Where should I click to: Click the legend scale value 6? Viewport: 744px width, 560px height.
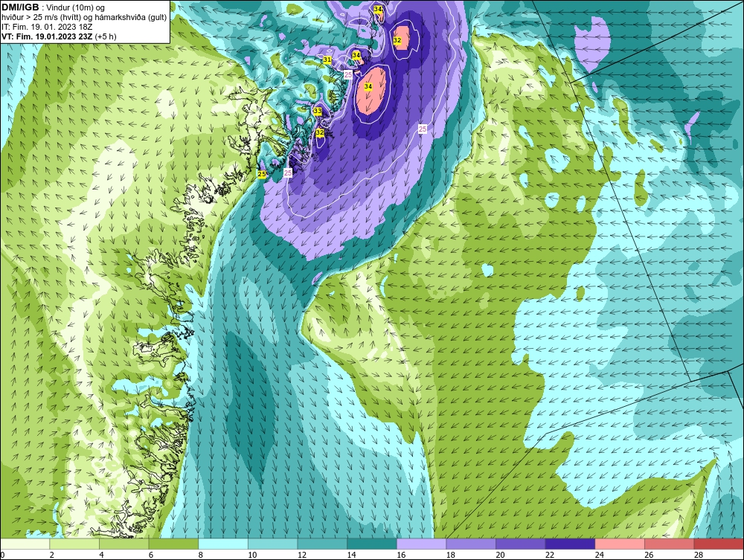(151, 555)
